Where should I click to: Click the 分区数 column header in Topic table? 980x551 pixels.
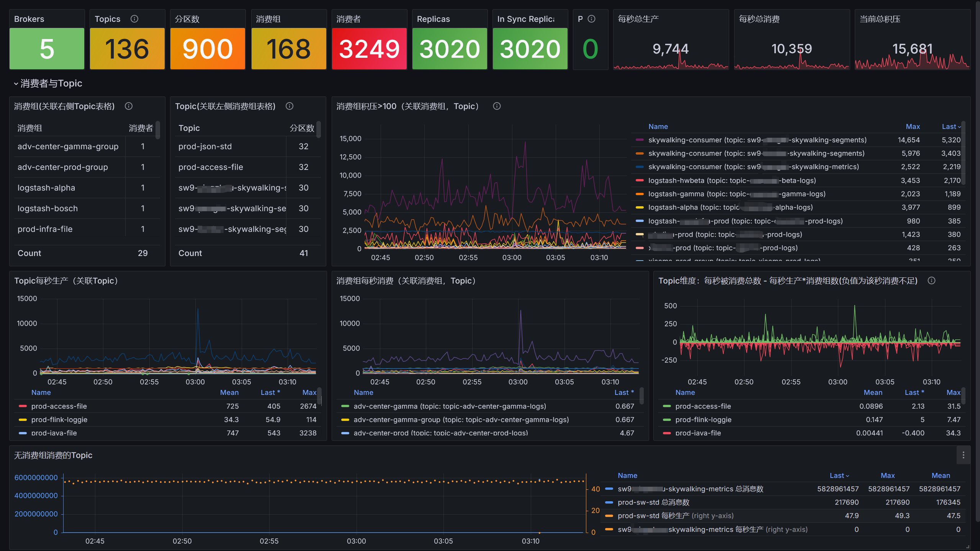point(301,128)
